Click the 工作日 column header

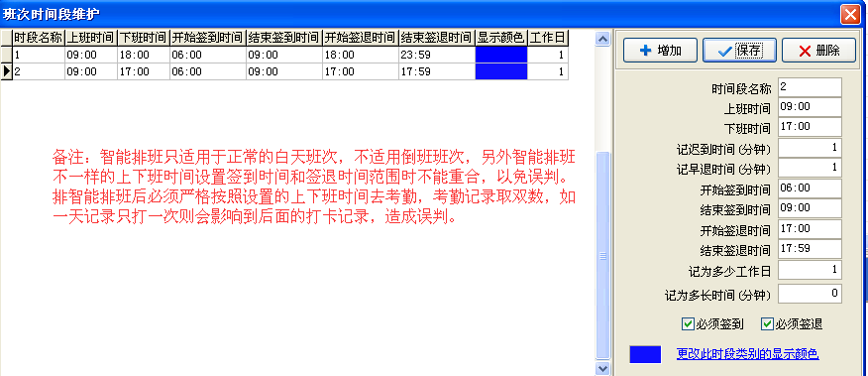[548, 38]
